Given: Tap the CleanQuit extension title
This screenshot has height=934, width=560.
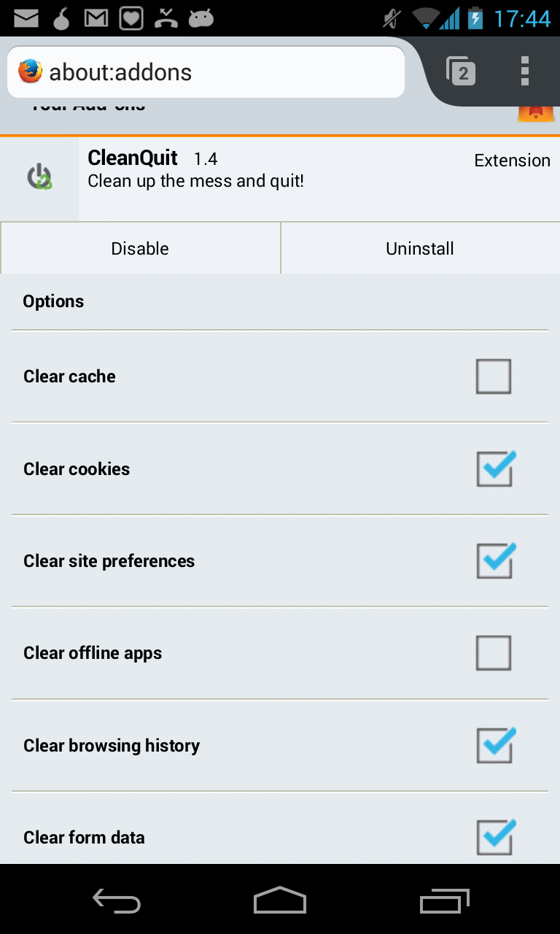Looking at the screenshot, I should coord(133,158).
